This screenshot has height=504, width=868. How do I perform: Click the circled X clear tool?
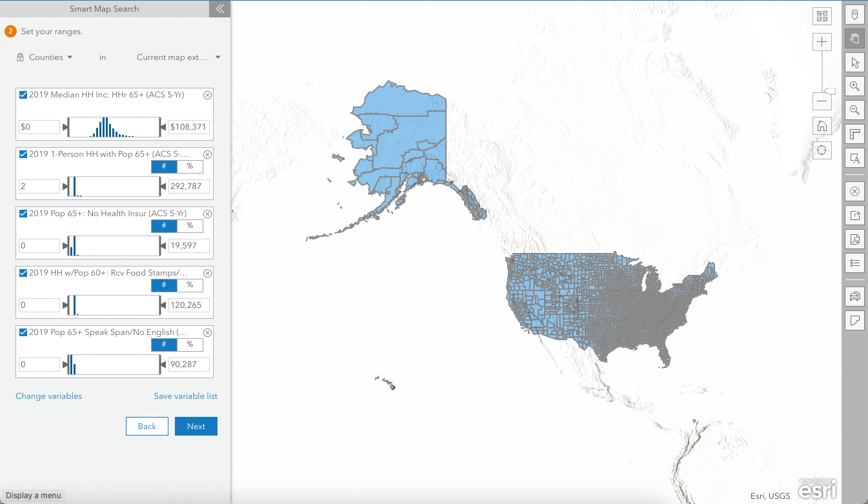pos(854,192)
